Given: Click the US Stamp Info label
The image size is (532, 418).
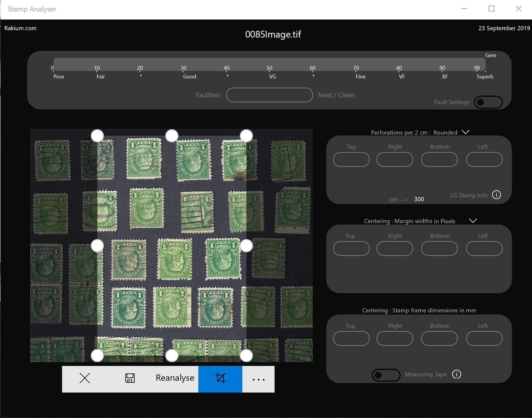Looking at the screenshot, I should pos(469,195).
